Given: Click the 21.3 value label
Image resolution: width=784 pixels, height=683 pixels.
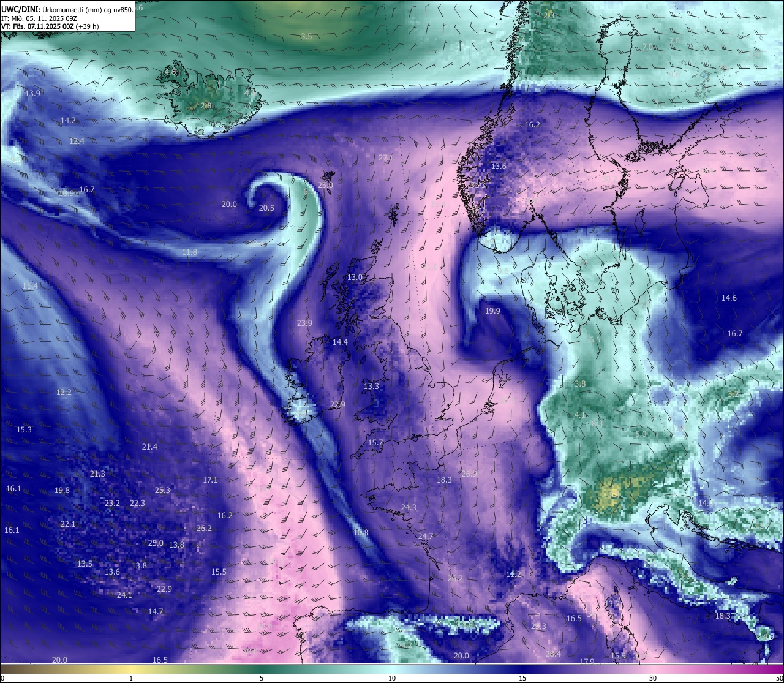Looking at the screenshot, I should pyautogui.click(x=97, y=474).
